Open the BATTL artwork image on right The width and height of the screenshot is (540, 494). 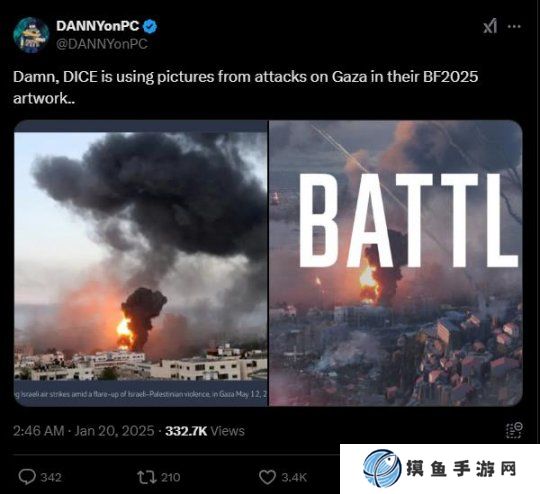click(x=396, y=263)
